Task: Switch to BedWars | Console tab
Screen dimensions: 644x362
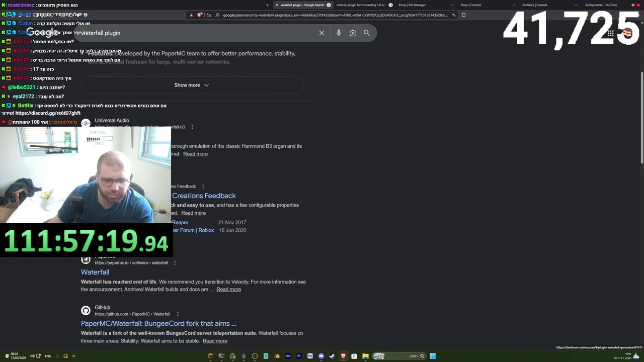Action: (x=534, y=5)
